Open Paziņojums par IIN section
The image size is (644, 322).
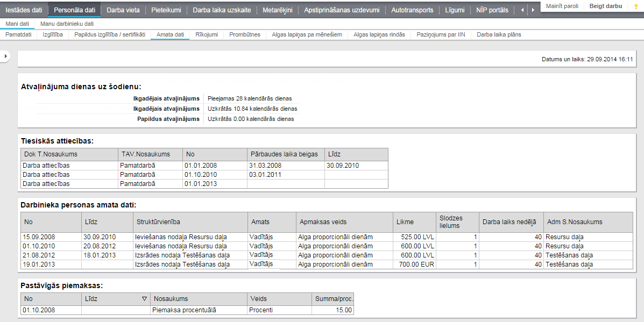pos(441,34)
